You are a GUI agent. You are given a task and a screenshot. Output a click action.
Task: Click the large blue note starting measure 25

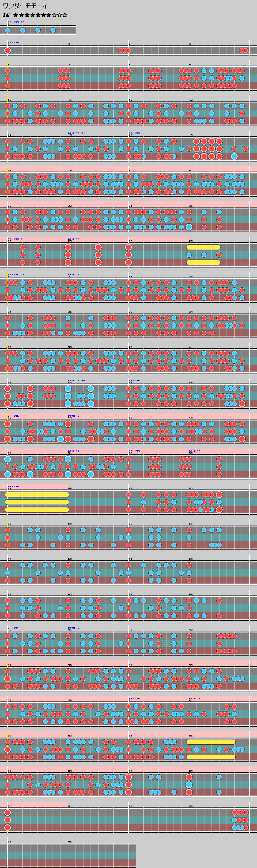[189, 227]
